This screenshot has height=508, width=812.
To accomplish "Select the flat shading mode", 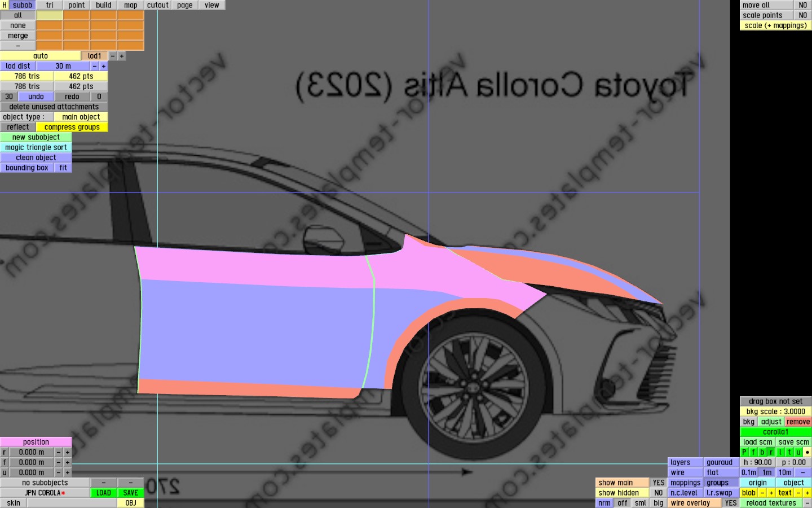I will pyautogui.click(x=721, y=472).
